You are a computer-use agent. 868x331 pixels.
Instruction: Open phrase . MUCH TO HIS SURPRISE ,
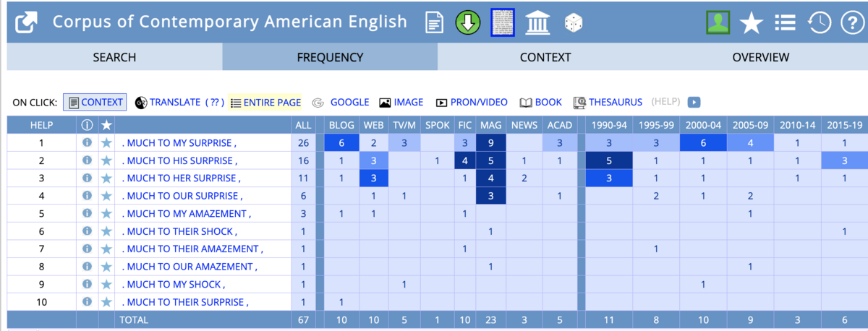179,160
